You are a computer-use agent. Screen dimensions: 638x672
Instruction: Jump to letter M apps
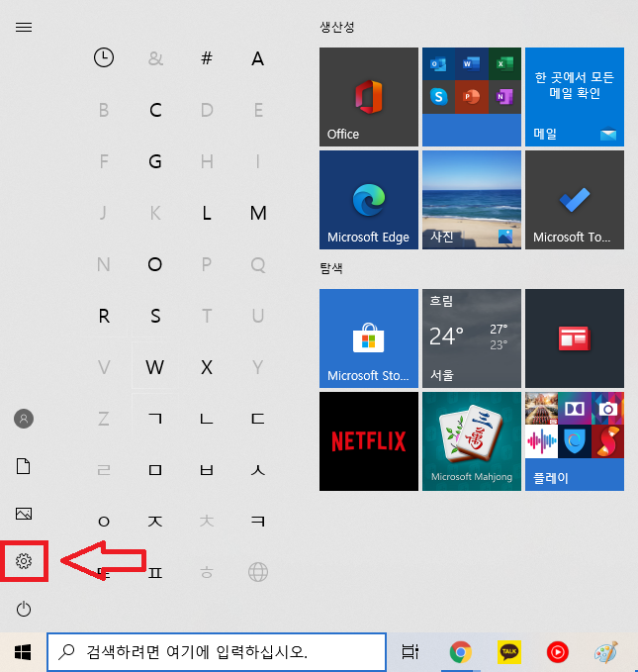258,213
